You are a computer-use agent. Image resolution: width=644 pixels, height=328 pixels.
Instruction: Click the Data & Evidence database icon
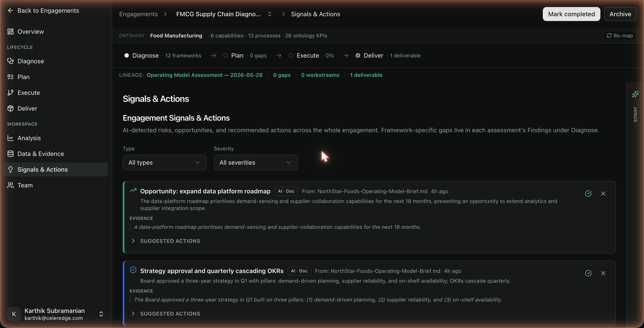(11, 154)
